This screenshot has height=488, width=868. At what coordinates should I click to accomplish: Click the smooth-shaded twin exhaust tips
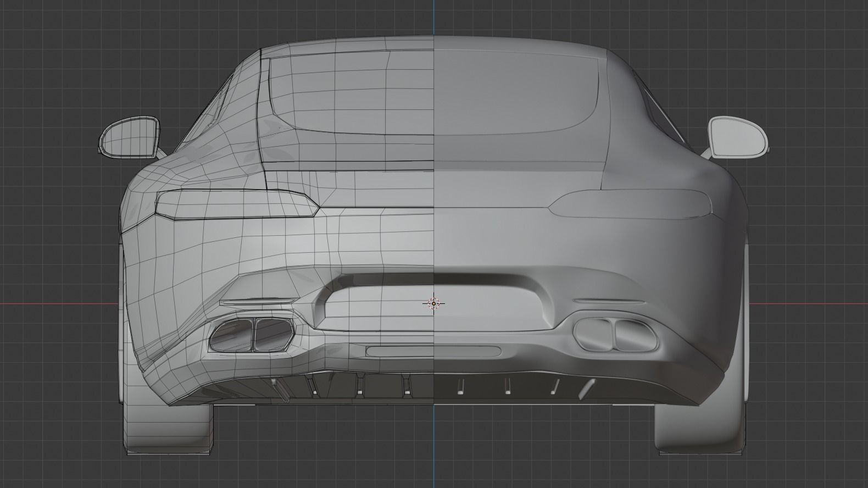point(616,335)
